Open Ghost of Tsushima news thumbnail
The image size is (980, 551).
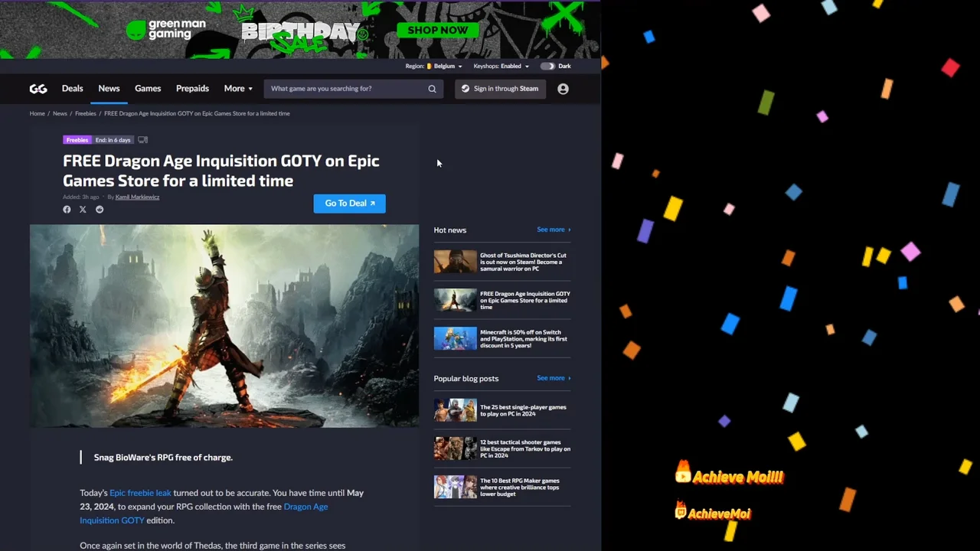[455, 262]
